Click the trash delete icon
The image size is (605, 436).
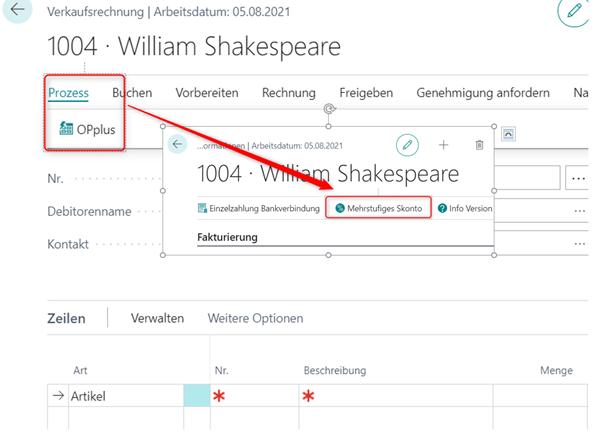tap(479, 145)
